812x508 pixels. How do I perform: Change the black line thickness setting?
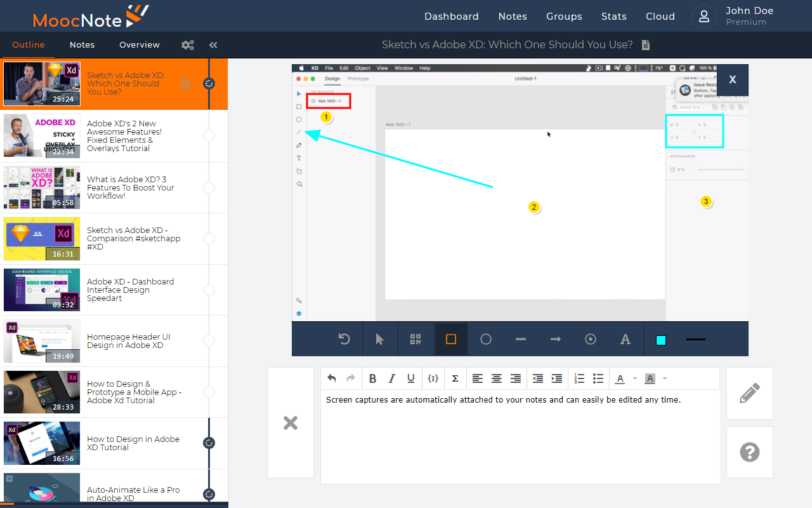pos(696,340)
